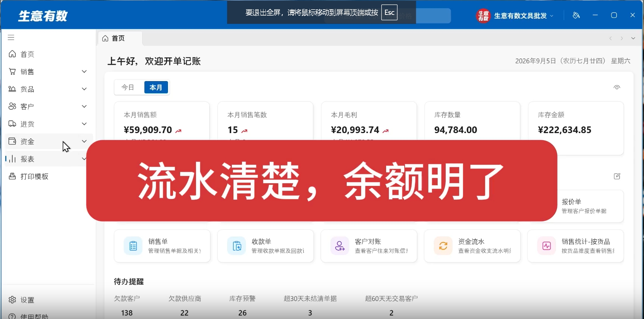This screenshot has width=644, height=319.
Task: Click the theme paint icon in title bar
Action: (576, 15)
